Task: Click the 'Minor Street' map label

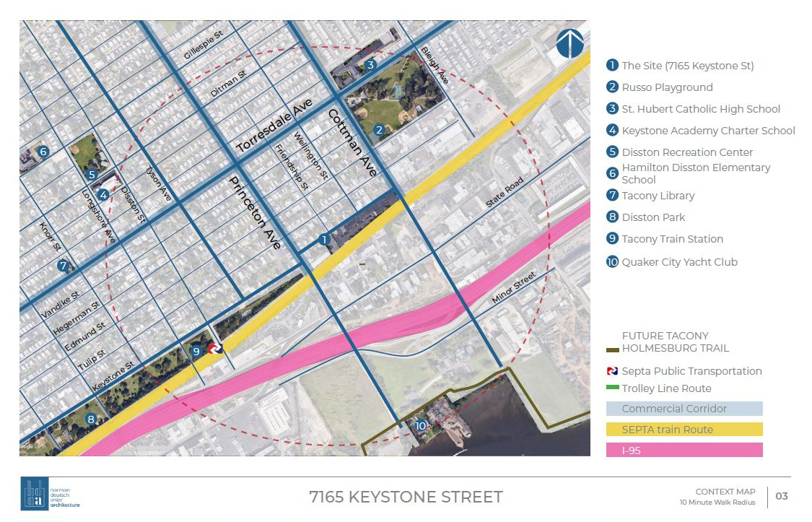Action: [514, 287]
